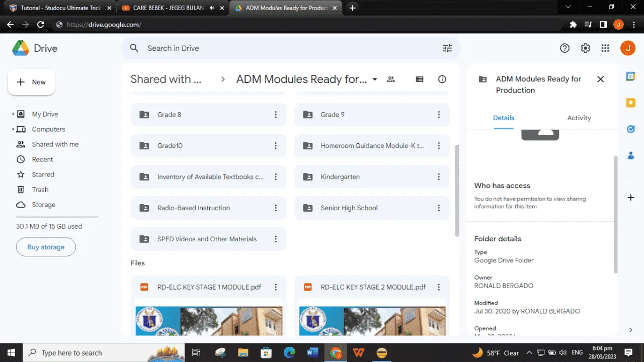Viewport: 644px width, 362px height.
Task: Open Recent in sidebar
Action: point(42,159)
